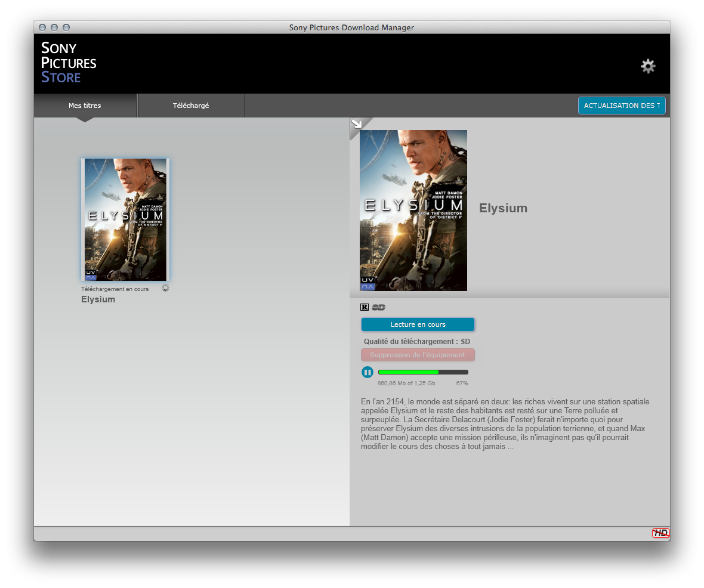This screenshot has width=704, height=588.
Task: Select the Elysium poster in library grid
Action: (125, 219)
